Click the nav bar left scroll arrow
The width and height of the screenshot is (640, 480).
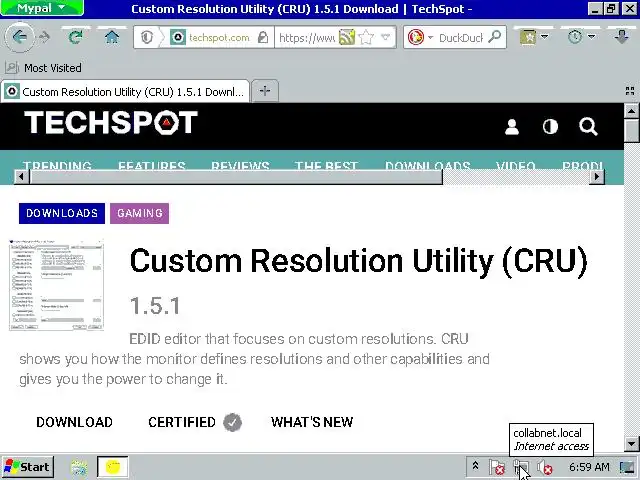[x=22, y=177]
